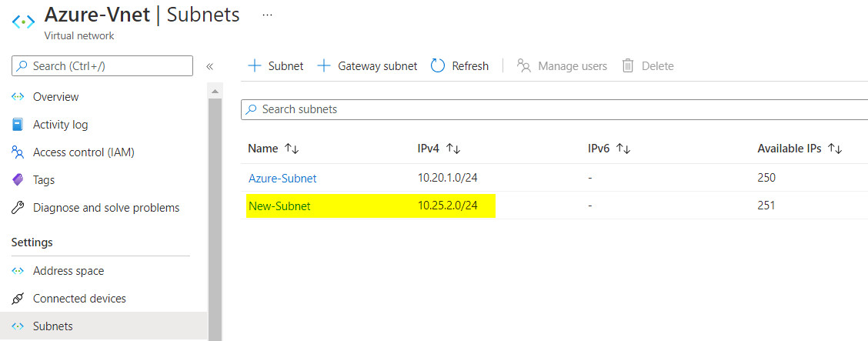Image resolution: width=868 pixels, height=341 pixels.
Task: Open Overview in the sidebar
Action: click(x=56, y=97)
